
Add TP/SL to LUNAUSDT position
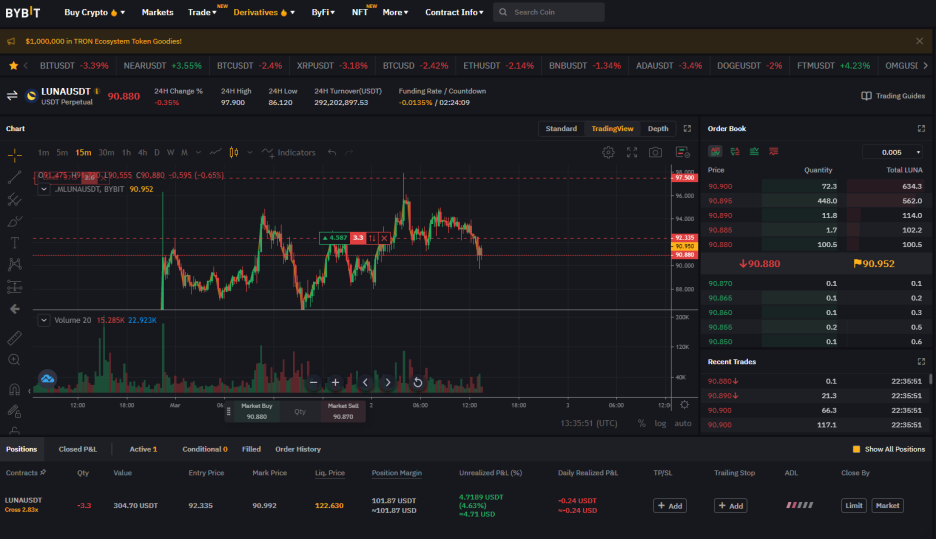(670, 506)
